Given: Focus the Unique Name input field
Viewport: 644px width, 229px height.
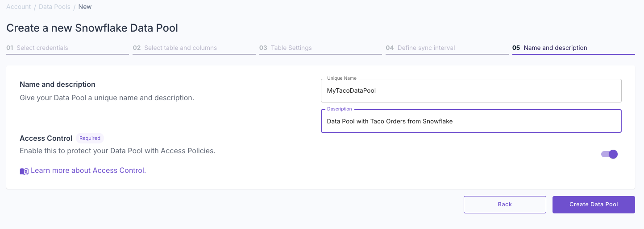Looking at the screenshot, I should click(471, 90).
